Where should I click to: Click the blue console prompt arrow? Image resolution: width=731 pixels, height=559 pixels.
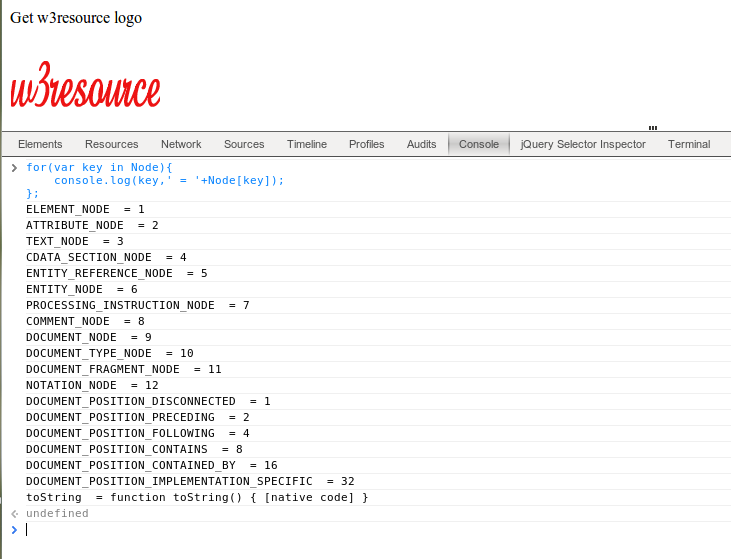point(14,530)
